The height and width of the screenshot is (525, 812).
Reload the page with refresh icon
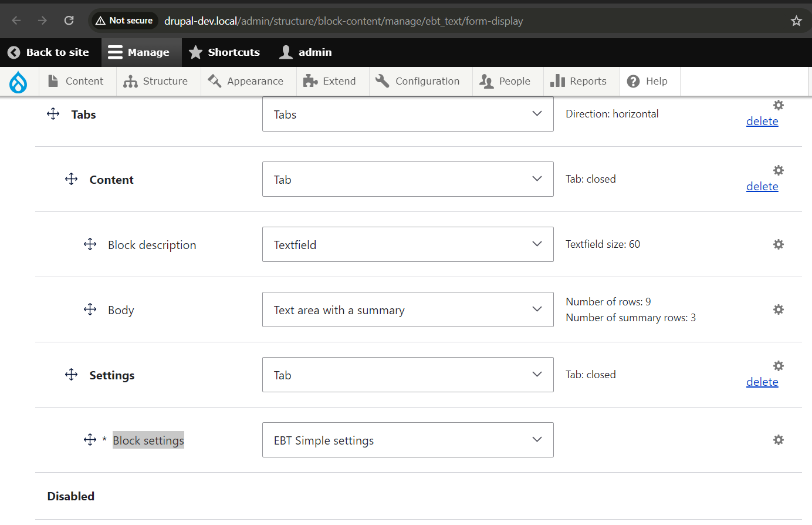tap(69, 21)
